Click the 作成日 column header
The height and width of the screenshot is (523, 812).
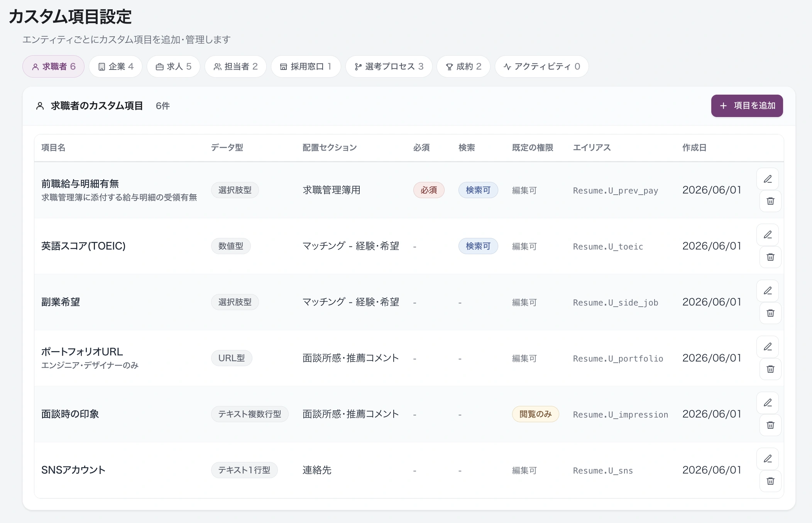point(694,148)
